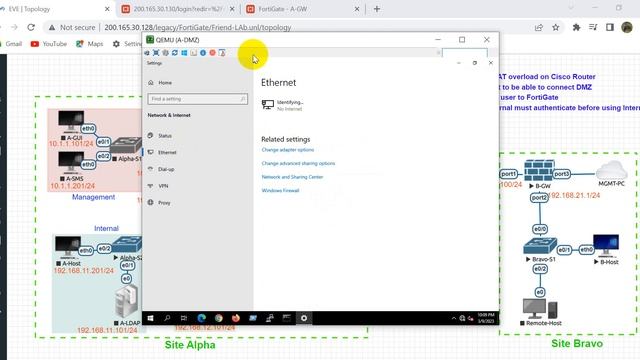
Task: Expand the guest system tray chevron
Action: pos(453,318)
